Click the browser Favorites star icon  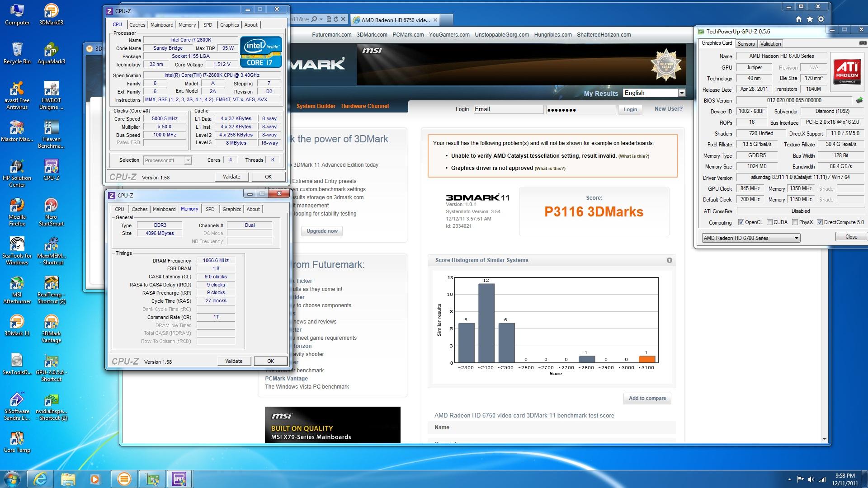tap(810, 19)
